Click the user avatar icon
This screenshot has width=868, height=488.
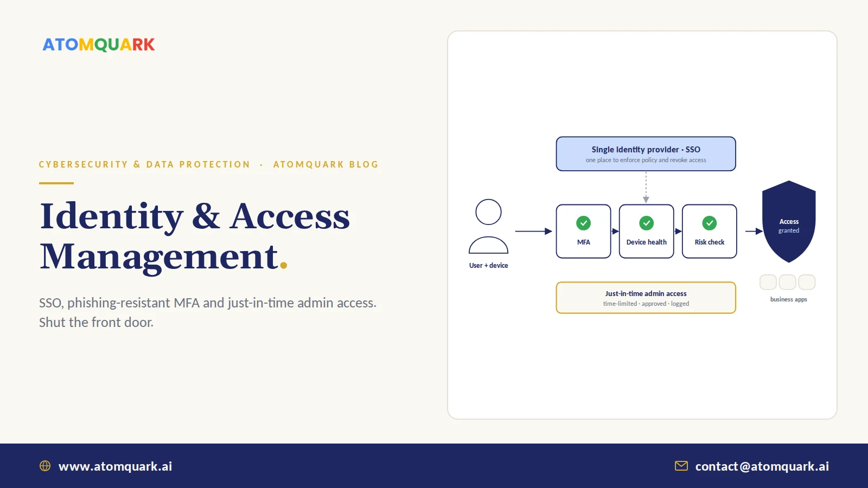[x=488, y=226]
